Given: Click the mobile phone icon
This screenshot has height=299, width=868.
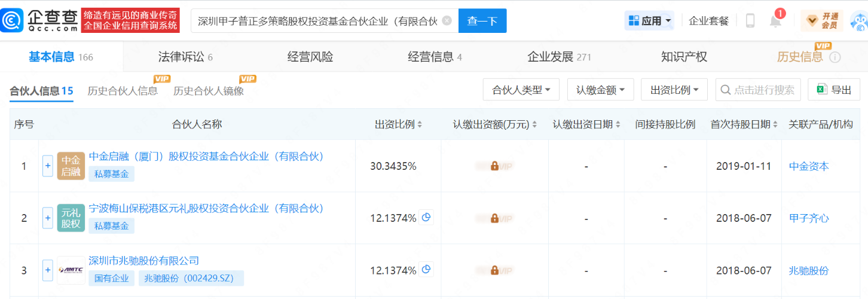Looking at the screenshot, I should 750,21.
